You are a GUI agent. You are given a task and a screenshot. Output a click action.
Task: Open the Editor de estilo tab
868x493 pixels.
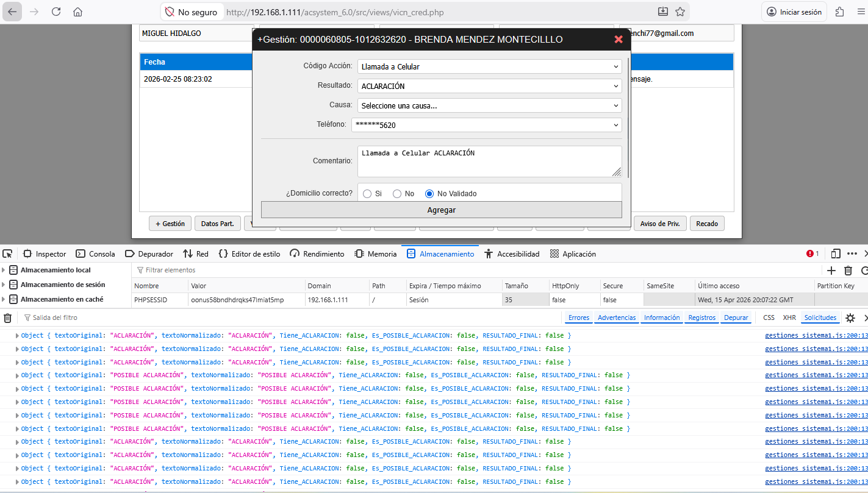tap(249, 254)
